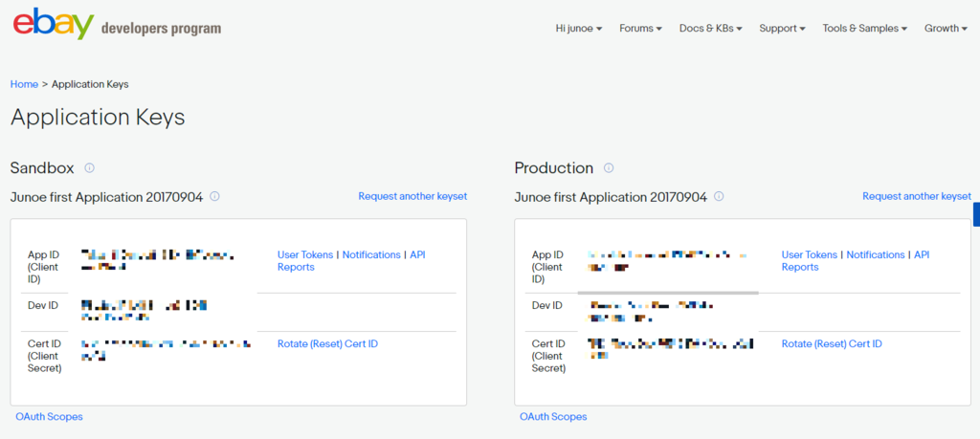Image resolution: width=980 pixels, height=439 pixels.
Task: Click the horizontal scrollbar under Production App ID
Action: [667, 293]
